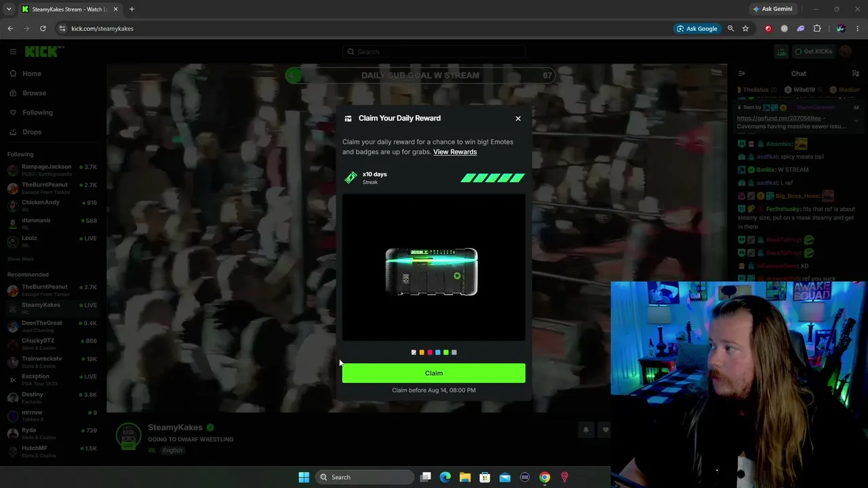The image size is (868, 488).
Task: Select the blue reward dot
Action: [438, 352]
